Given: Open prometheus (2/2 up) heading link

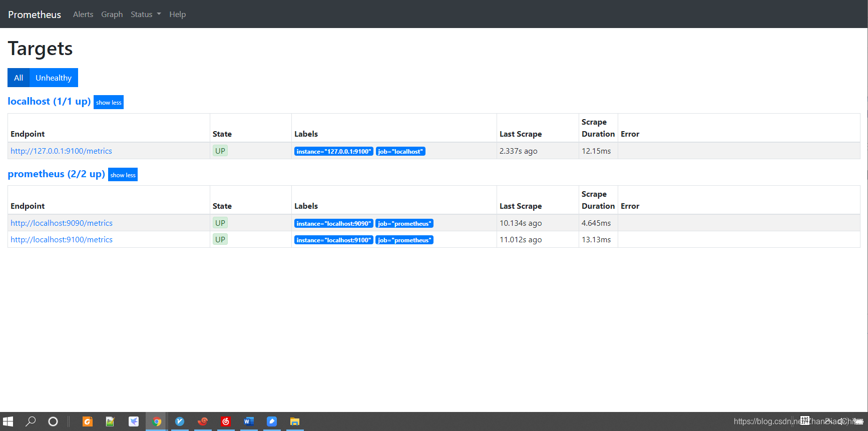Looking at the screenshot, I should 56,174.
